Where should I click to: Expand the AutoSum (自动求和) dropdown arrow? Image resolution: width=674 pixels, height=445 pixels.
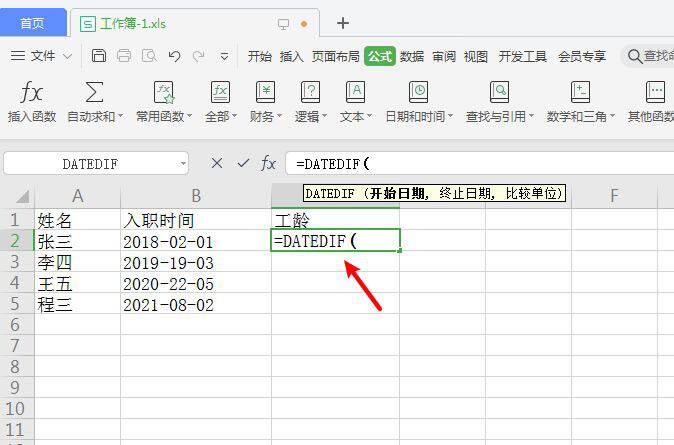click(x=120, y=116)
